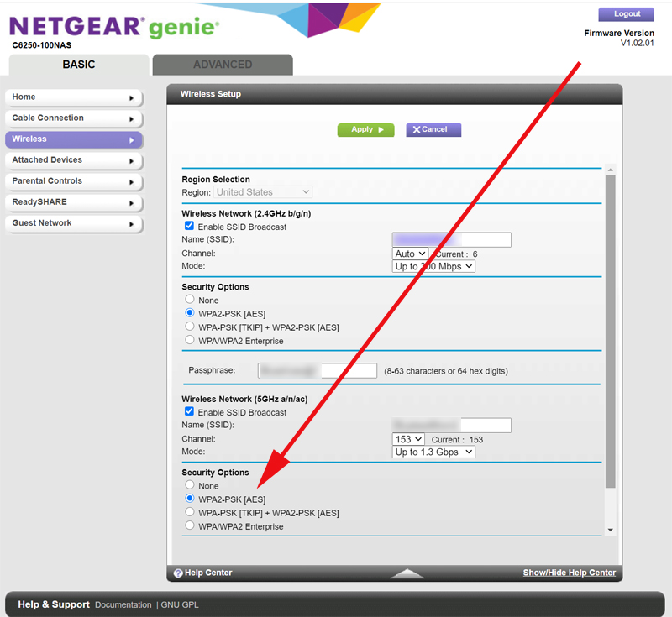Viewport: 672px width, 617px height.
Task: Click the NETGEAR genie logo
Action: (x=114, y=27)
